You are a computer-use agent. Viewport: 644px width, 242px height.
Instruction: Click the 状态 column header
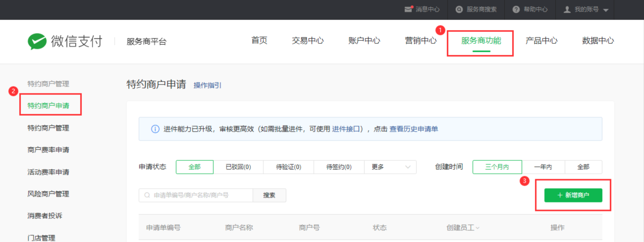(x=379, y=228)
